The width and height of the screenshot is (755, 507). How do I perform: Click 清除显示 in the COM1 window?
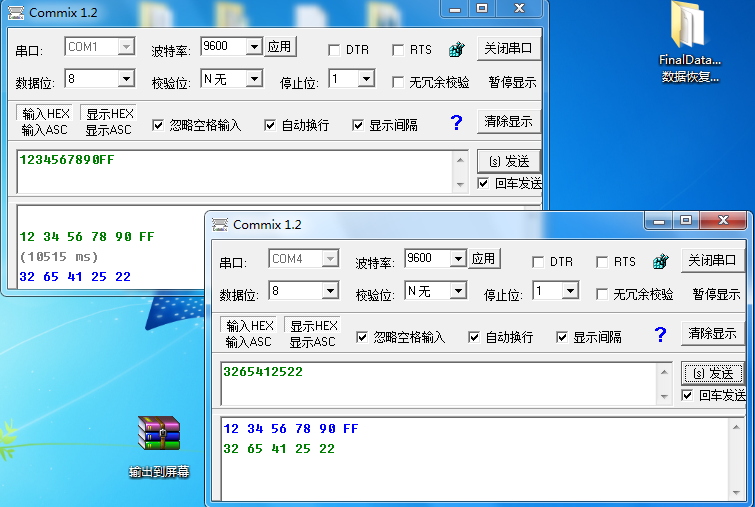coord(508,121)
